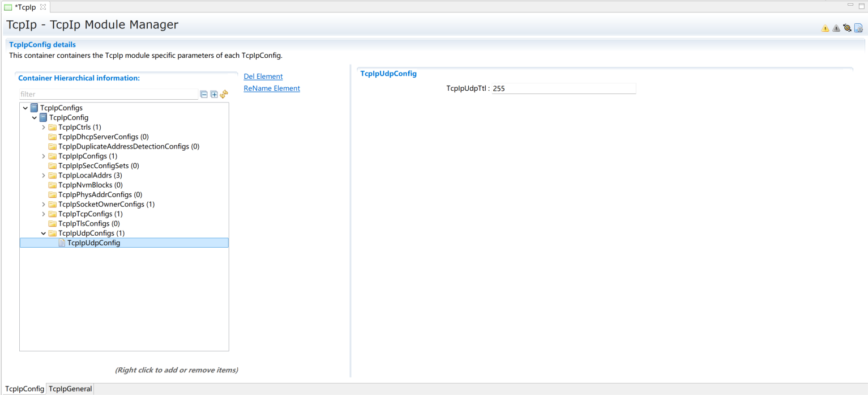The height and width of the screenshot is (395, 868).
Task: Collapse the TcpIpUdpConfigs folder
Action: tap(44, 233)
